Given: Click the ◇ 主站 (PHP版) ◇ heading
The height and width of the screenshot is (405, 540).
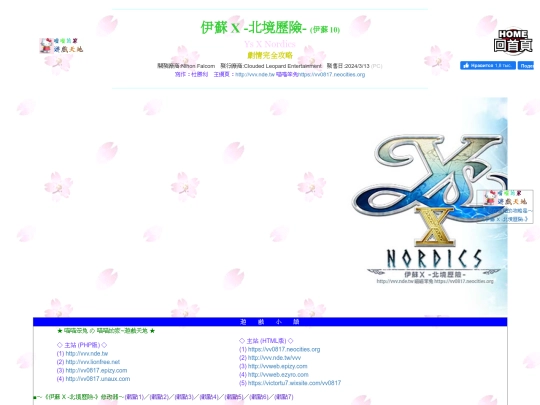Looking at the screenshot, I should 82,345.
